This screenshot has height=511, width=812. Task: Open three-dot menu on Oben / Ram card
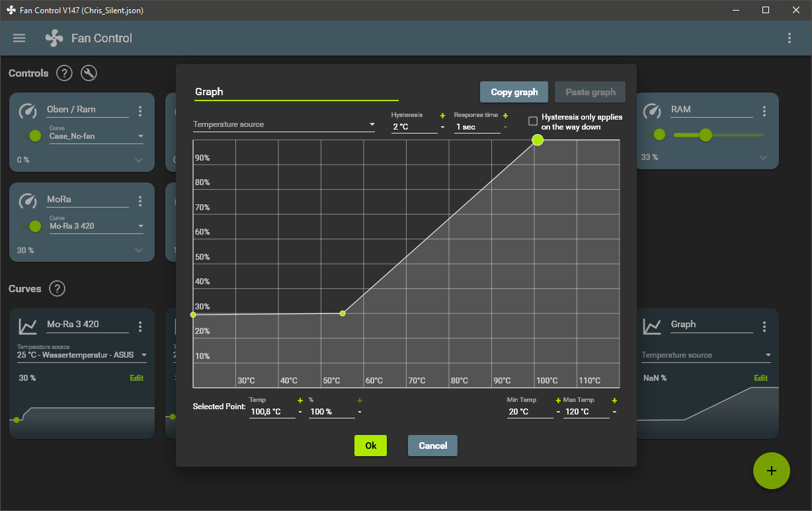pyautogui.click(x=140, y=111)
